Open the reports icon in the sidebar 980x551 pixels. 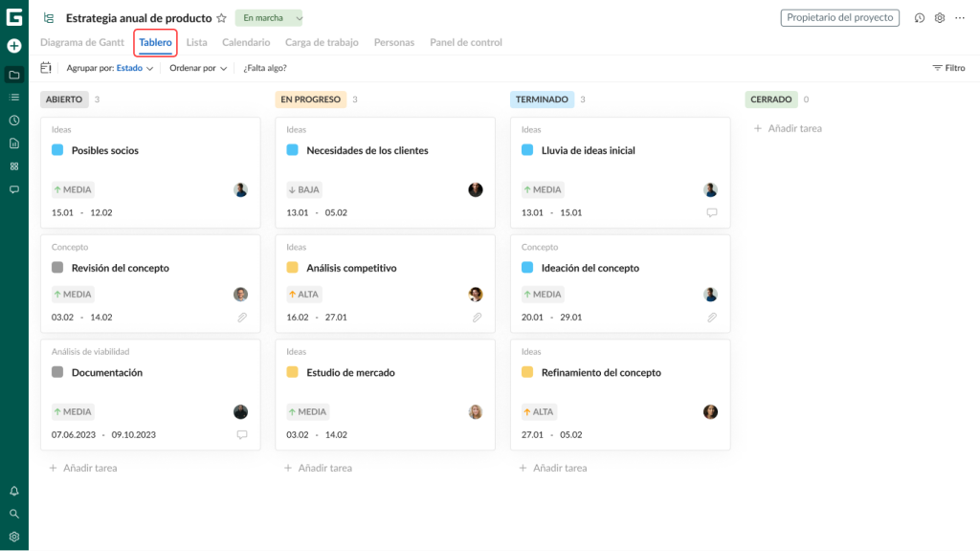[x=13, y=143]
